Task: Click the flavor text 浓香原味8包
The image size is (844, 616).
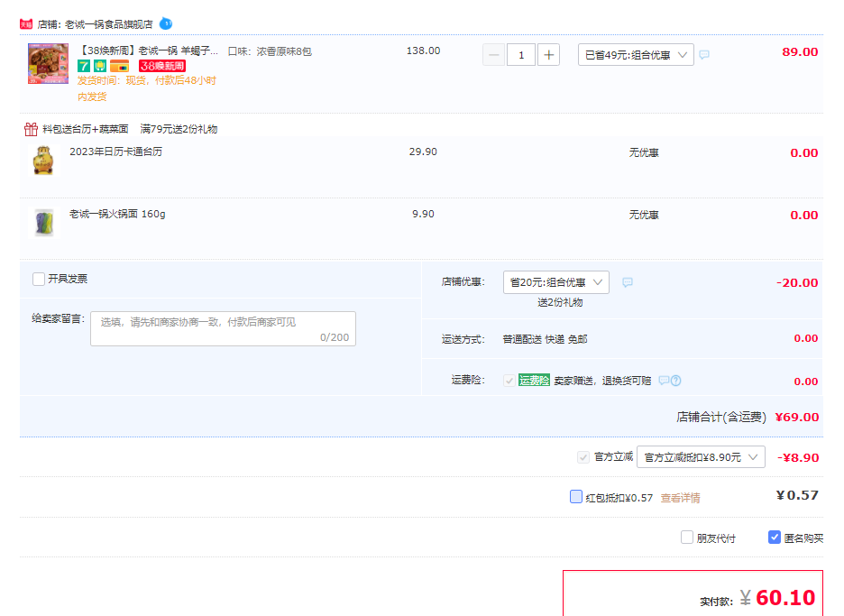Action: pyautogui.click(x=284, y=51)
